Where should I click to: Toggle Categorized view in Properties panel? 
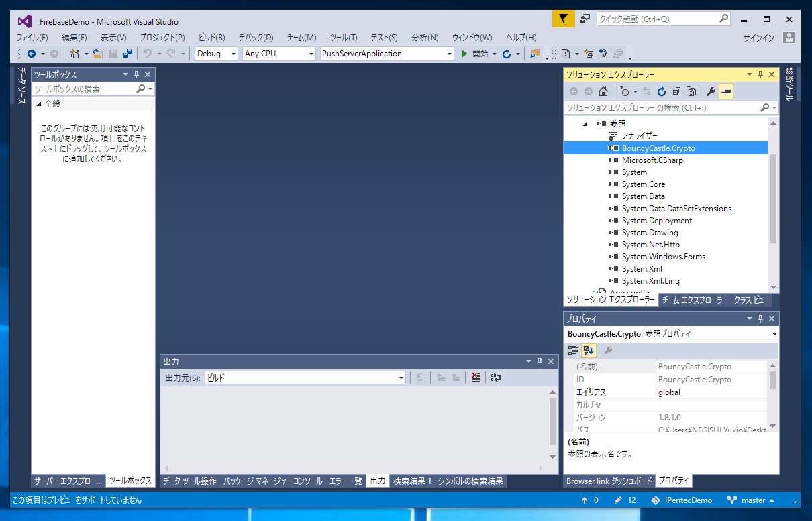click(573, 350)
